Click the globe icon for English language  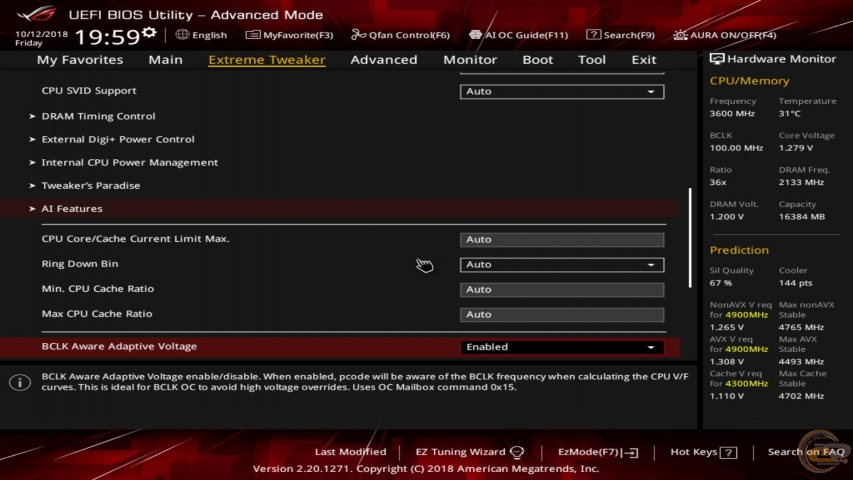pos(182,35)
